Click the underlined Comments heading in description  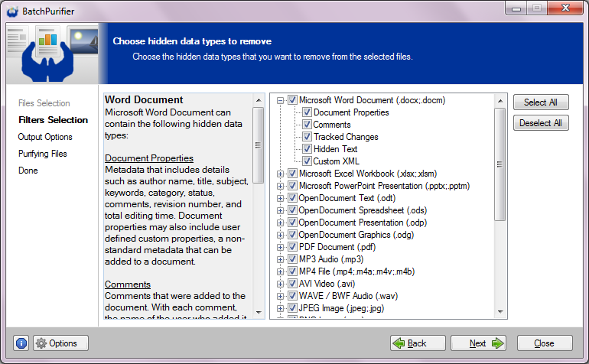pyautogui.click(x=128, y=284)
